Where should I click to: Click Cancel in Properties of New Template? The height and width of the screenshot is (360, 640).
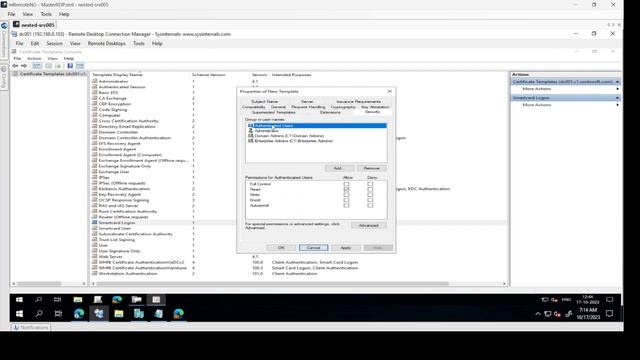click(x=313, y=248)
